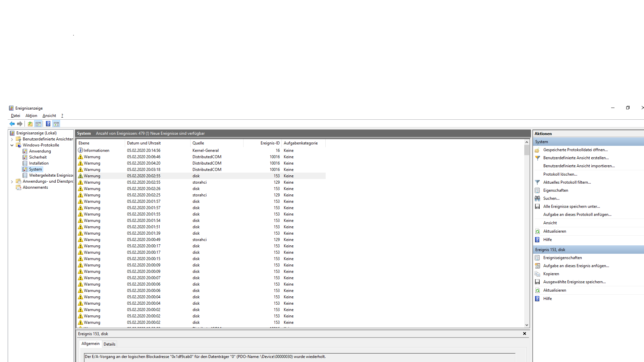Image resolution: width=644 pixels, height=362 pixels.
Task: Click the binoculars Suchen icon
Action: click(x=537, y=198)
